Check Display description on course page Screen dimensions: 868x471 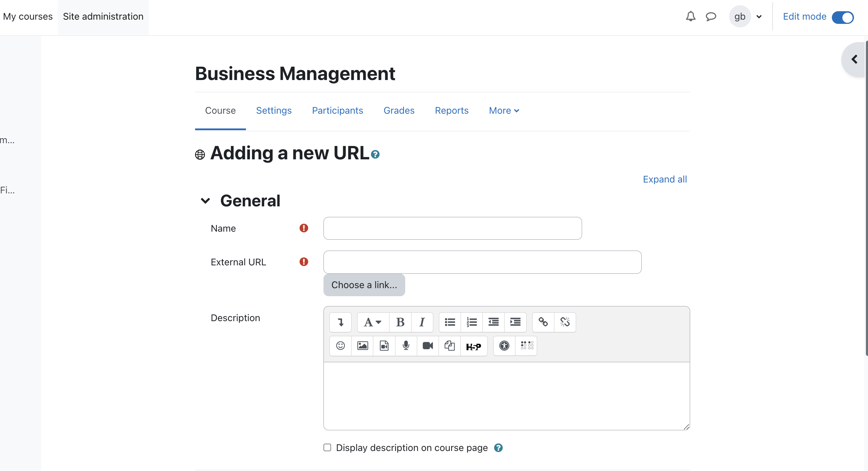tap(327, 447)
